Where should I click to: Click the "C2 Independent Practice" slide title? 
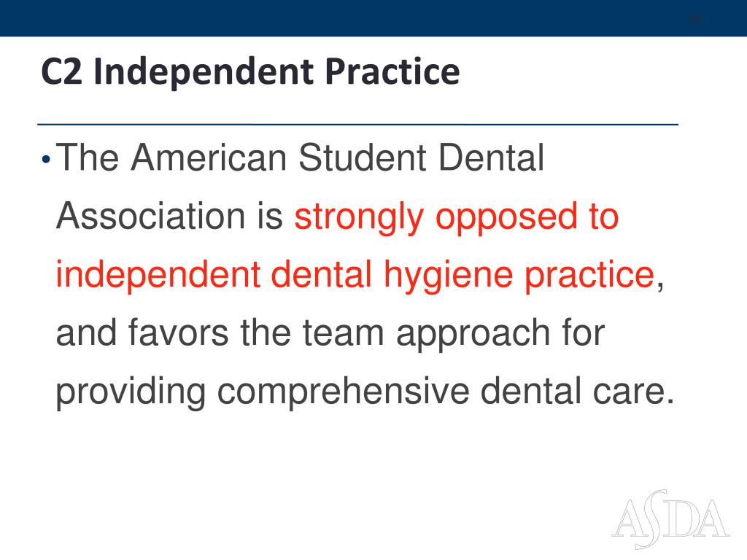tap(251, 72)
